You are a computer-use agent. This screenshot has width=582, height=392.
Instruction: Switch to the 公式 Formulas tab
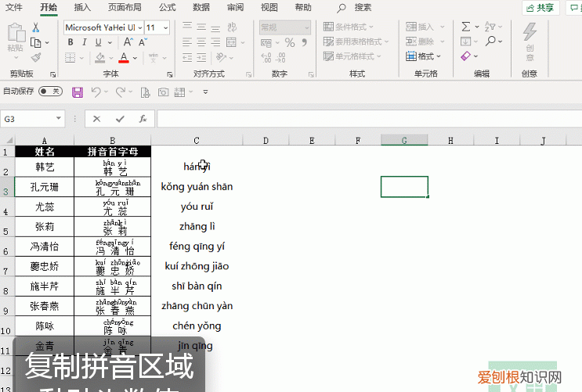(168, 7)
